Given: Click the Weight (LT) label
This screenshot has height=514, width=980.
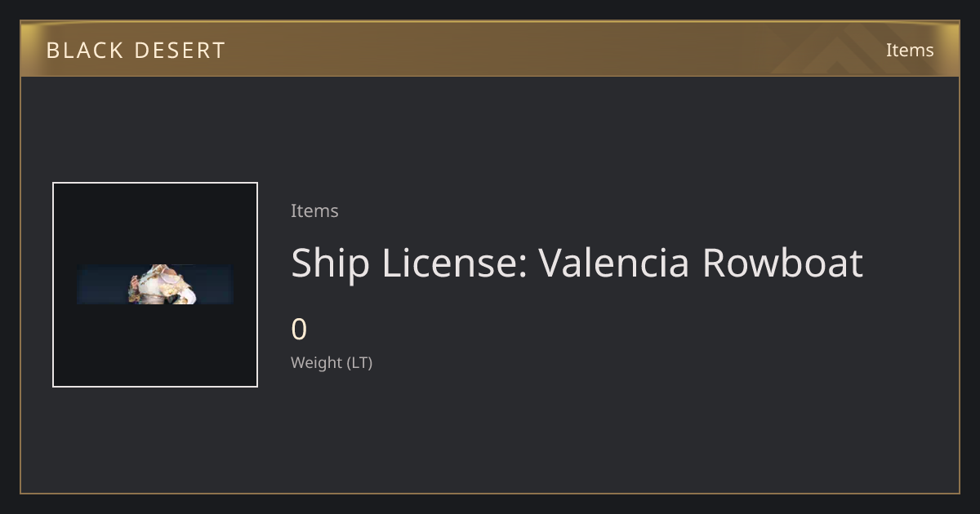Looking at the screenshot, I should click(x=332, y=362).
